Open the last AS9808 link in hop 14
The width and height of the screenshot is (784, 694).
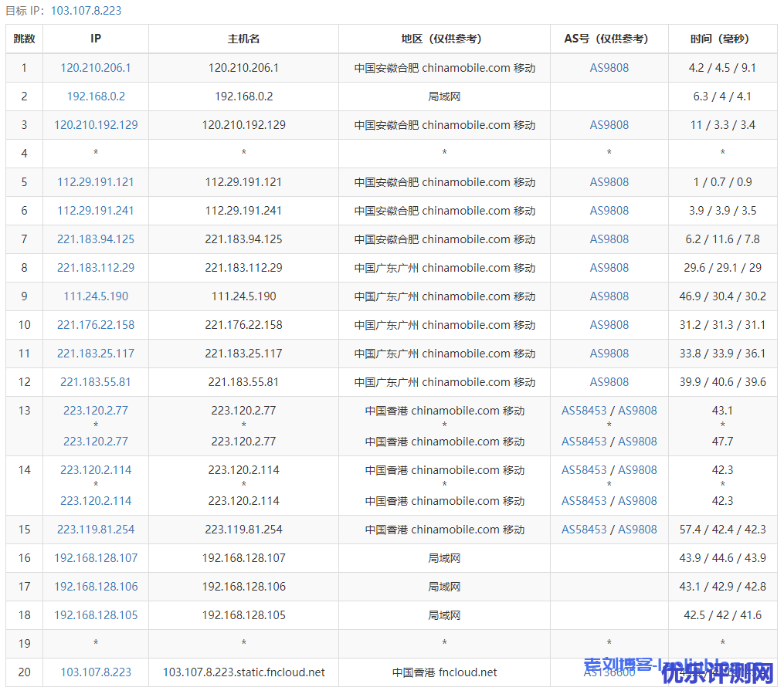coord(637,501)
